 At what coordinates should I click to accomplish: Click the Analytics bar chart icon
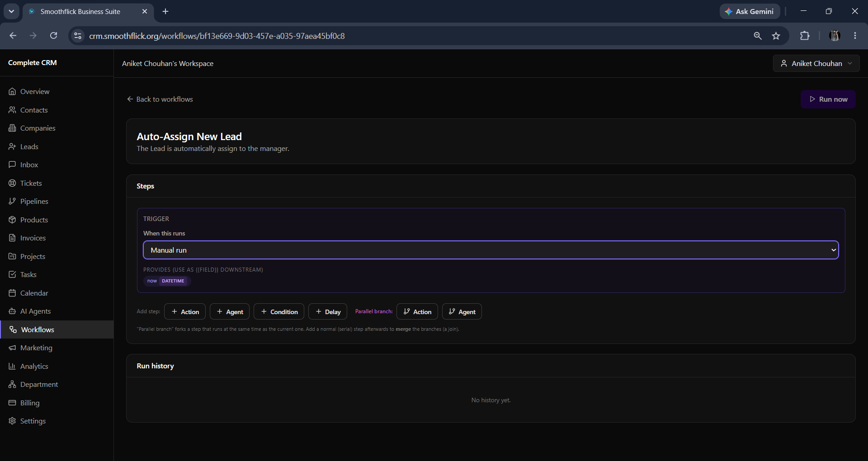pos(12,366)
